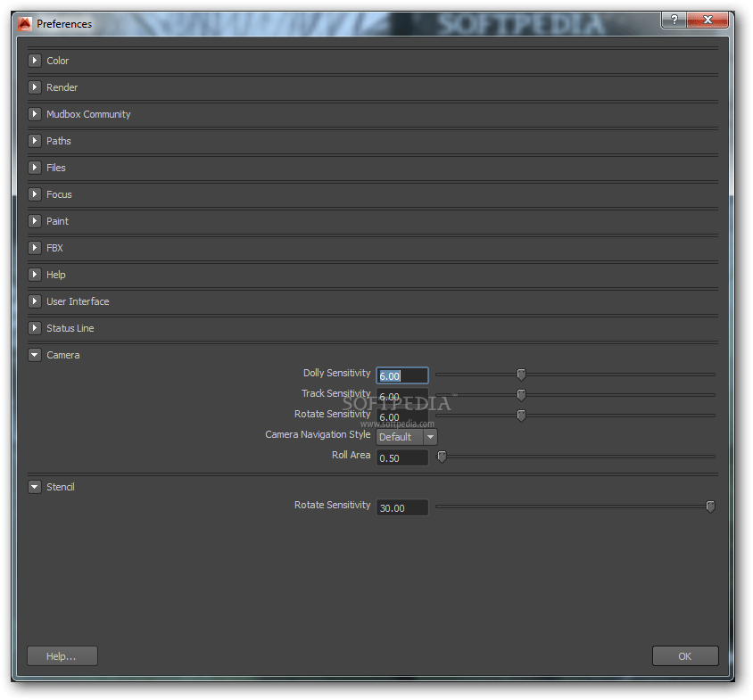The image size is (753, 700).
Task: Click the User Interface section label
Action: 78,301
